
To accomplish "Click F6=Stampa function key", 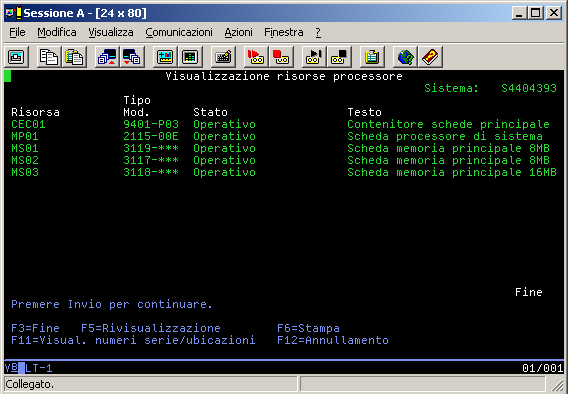I will pos(308,328).
